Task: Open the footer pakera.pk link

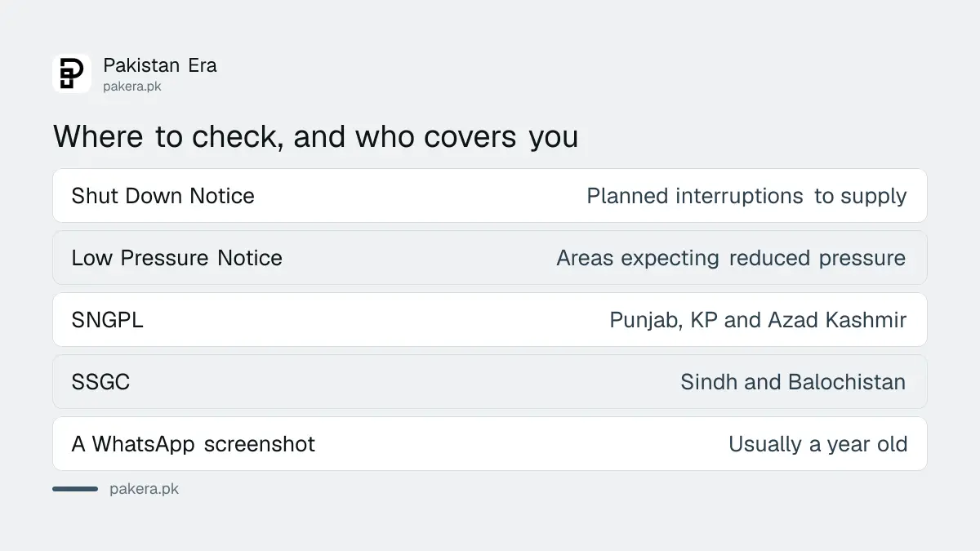Action: coord(144,489)
